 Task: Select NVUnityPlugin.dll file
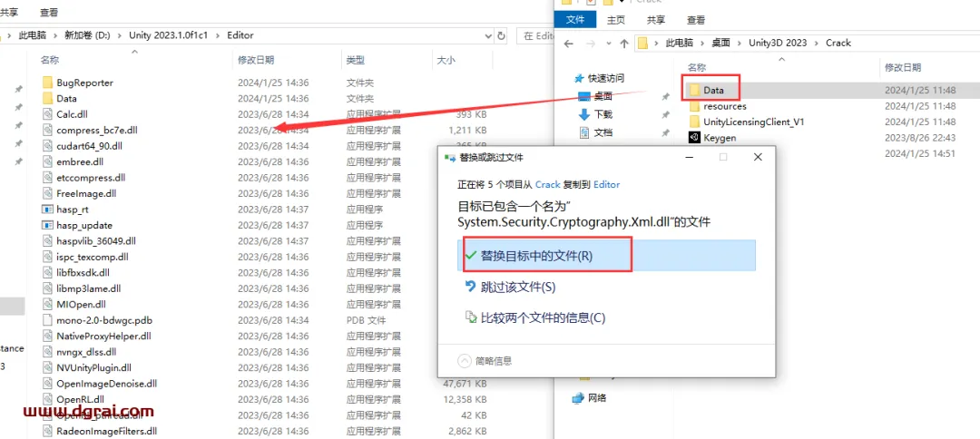93,368
